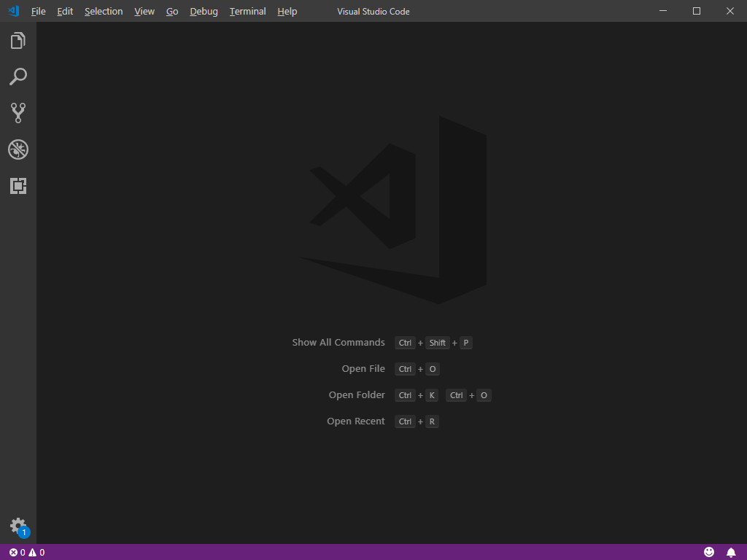
Task: Close the Visual Studio Code window
Action: [x=729, y=11]
